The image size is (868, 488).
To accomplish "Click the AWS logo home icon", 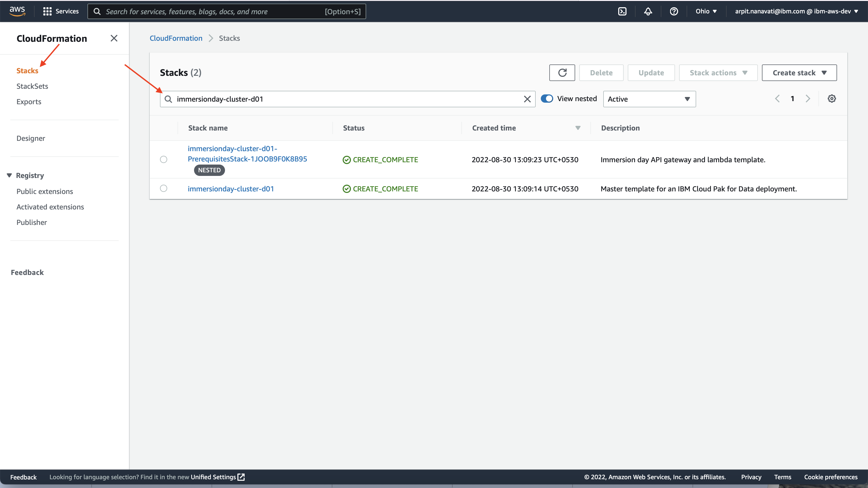I will coord(17,11).
